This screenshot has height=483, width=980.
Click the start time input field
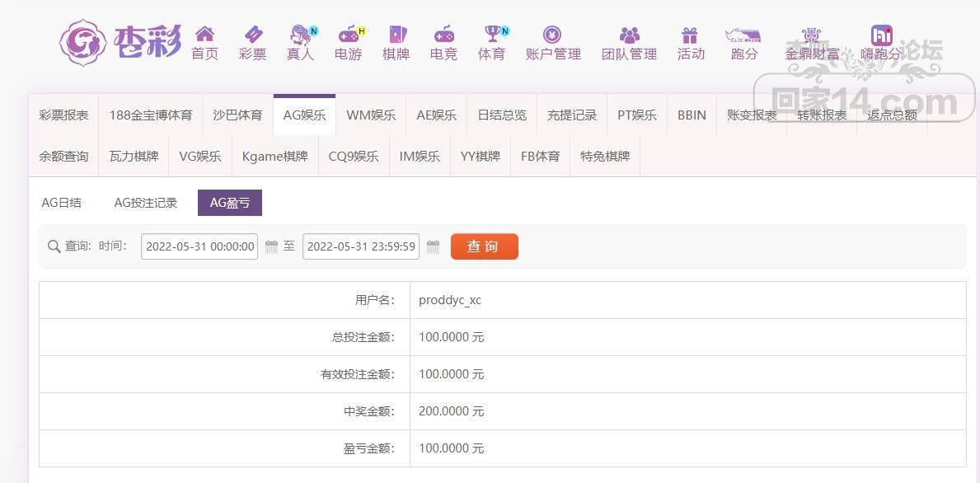[199, 246]
